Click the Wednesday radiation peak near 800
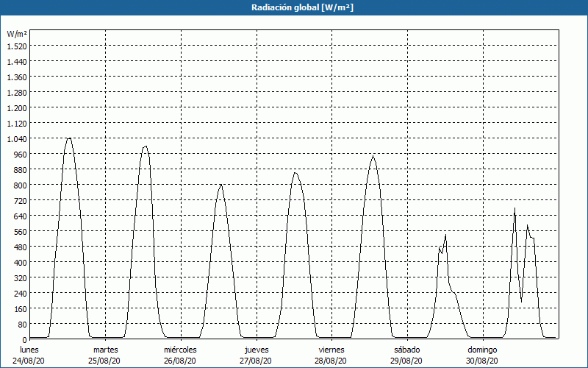588x368 pixels. tap(221, 185)
